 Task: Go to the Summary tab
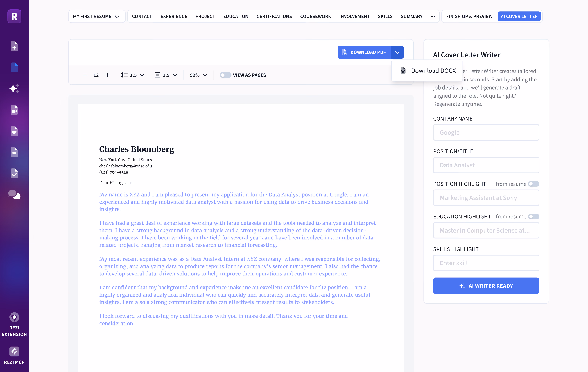tap(411, 16)
